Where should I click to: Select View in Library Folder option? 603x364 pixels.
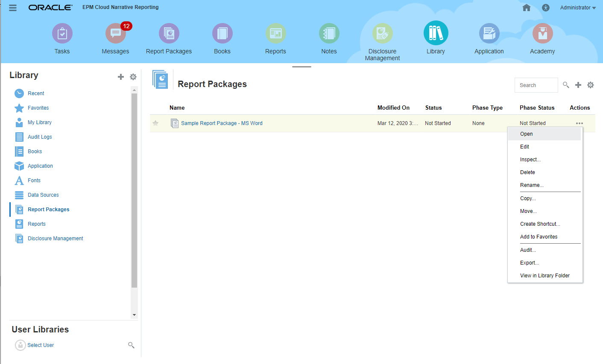[544, 276]
